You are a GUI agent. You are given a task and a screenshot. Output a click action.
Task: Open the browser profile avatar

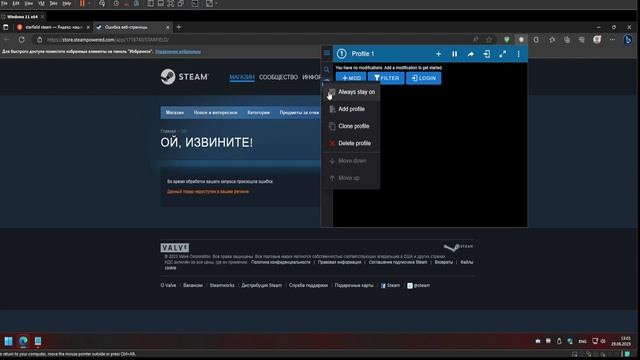tap(597, 40)
